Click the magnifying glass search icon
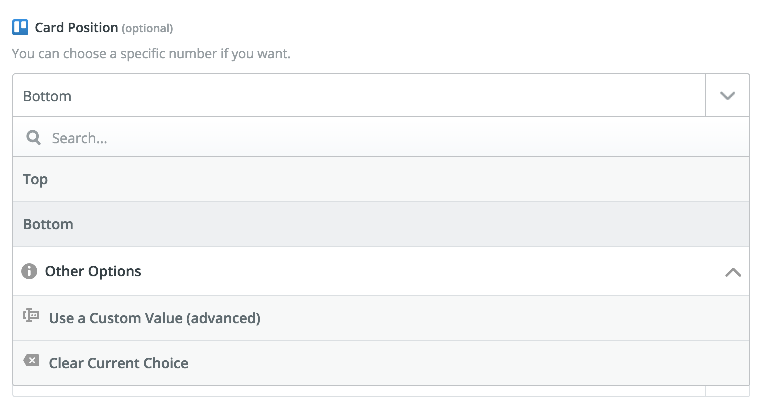Viewport: 769px width, 404px height. click(33, 138)
